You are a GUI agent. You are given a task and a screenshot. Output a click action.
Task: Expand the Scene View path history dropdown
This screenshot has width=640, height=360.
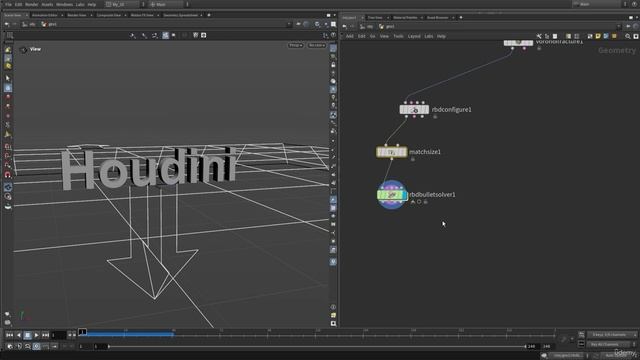(x=289, y=24)
